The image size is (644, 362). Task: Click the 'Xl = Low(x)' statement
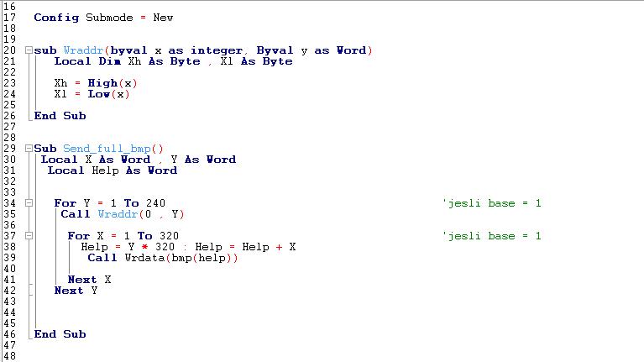(92, 94)
